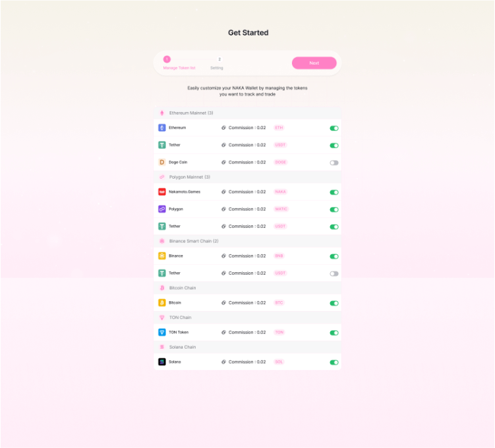Click the Binance token icon
Image resolution: width=495 pixels, height=448 pixels.
click(162, 256)
